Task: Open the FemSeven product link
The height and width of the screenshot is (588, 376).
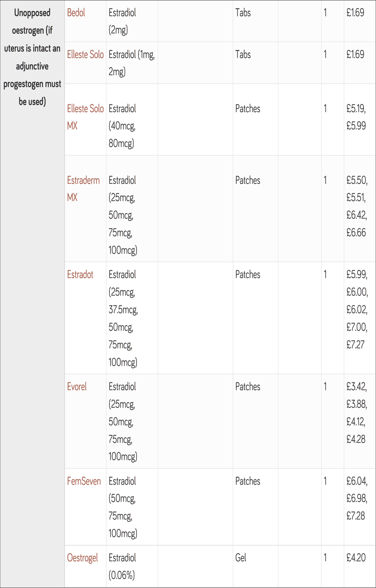Action: (84, 481)
